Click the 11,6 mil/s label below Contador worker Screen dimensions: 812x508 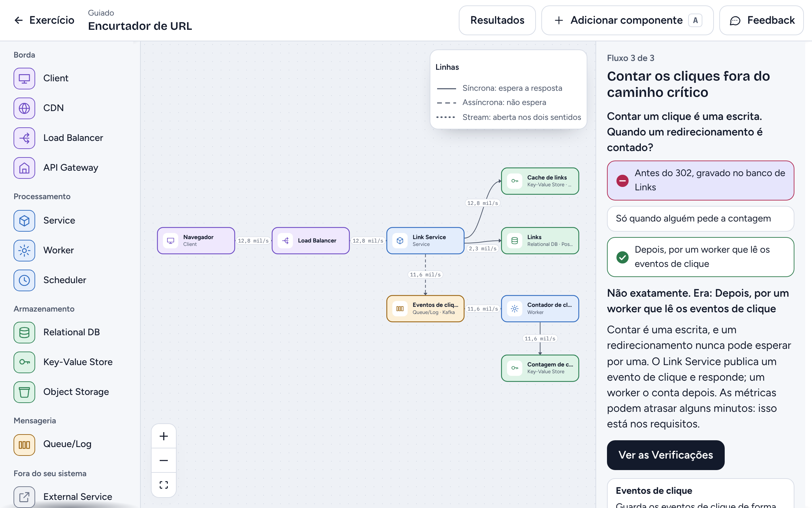[x=540, y=339]
